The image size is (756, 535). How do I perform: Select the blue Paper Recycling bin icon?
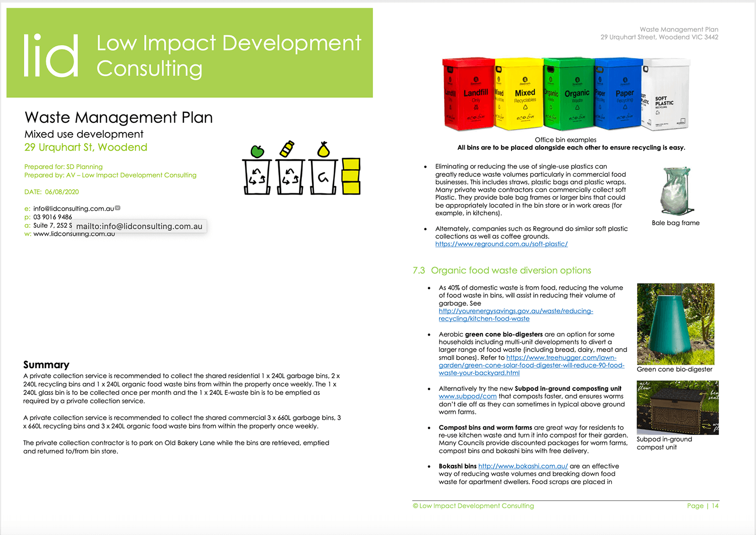pyautogui.click(x=617, y=96)
